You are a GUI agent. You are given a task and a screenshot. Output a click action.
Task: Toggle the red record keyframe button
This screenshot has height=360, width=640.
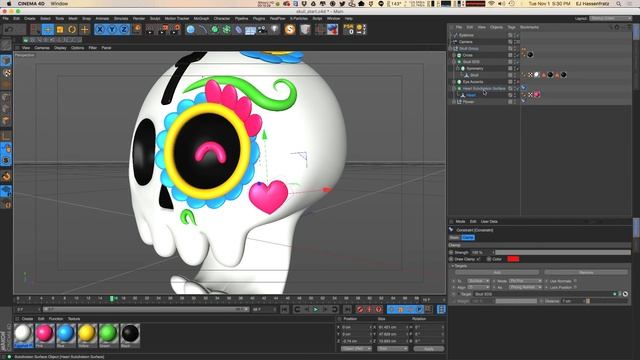point(360,309)
